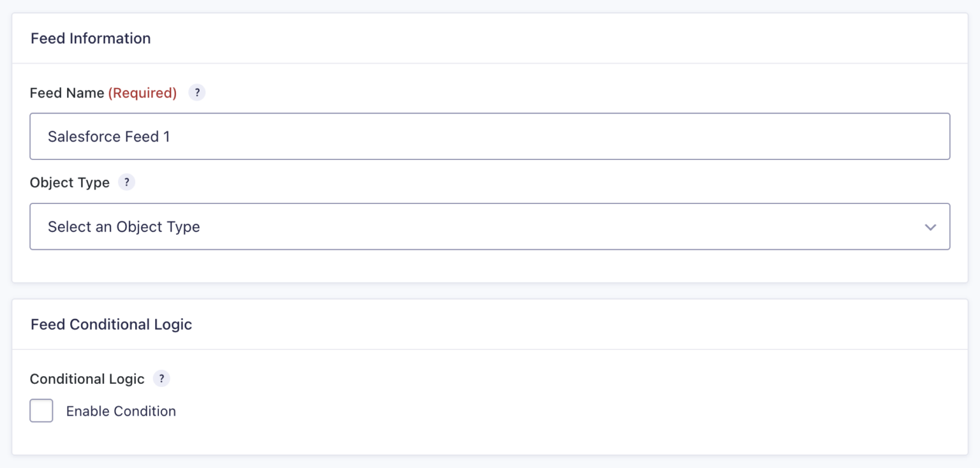This screenshot has width=980, height=468.
Task: Click the Feed Conditional Logic heading
Action: [110, 324]
